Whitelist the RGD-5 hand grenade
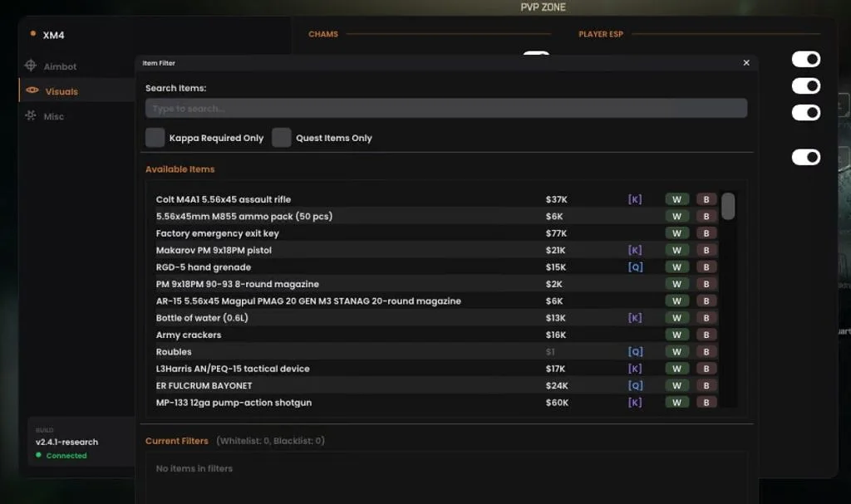This screenshot has height=504, width=851. pyautogui.click(x=676, y=267)
